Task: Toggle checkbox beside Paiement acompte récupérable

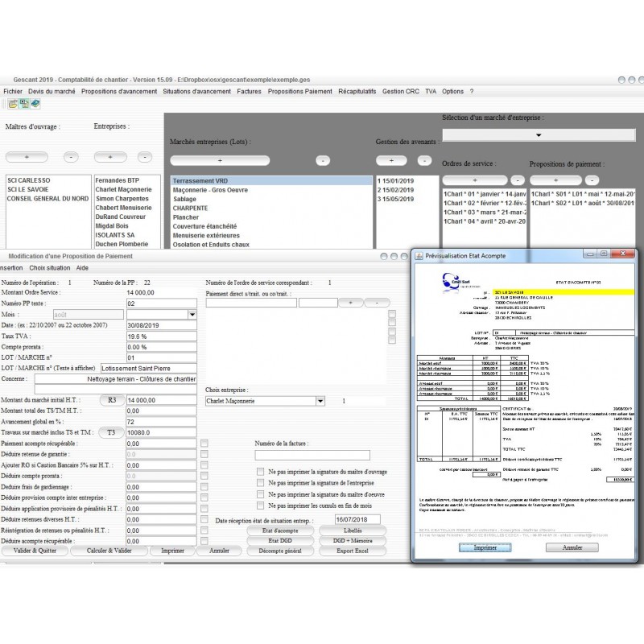Action: pyautogui.click(x=204, y=444)
